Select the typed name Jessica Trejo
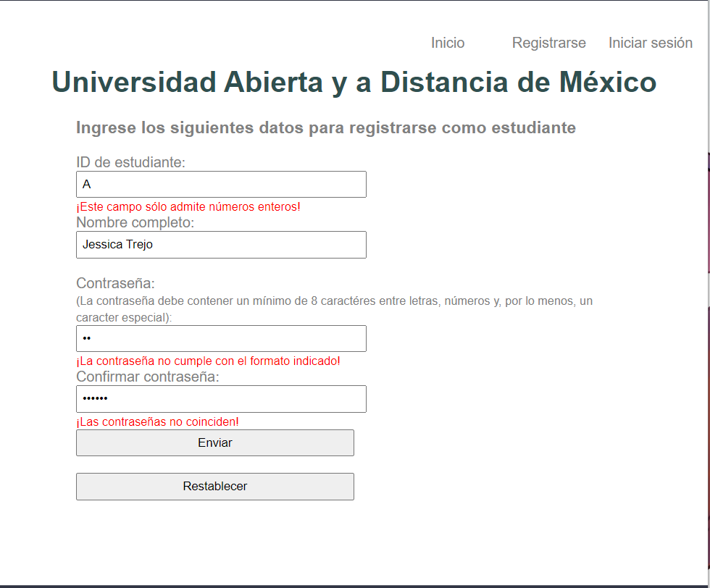 (117, 244)
